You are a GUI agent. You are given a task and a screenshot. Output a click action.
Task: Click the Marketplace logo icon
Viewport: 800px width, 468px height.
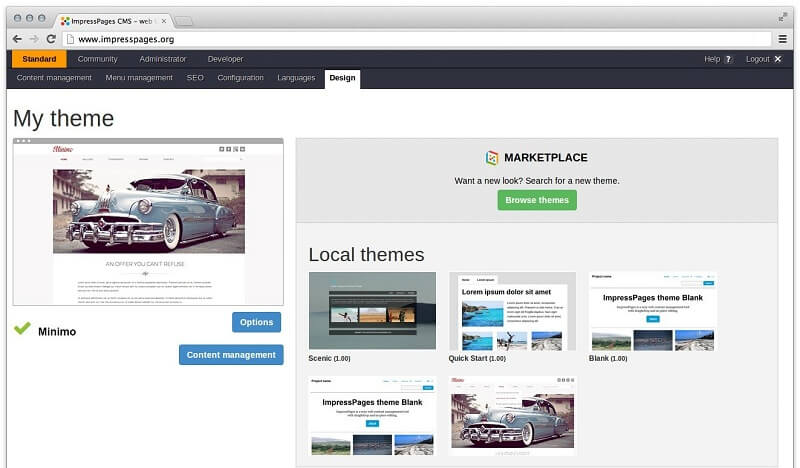(x=492, y=158)
